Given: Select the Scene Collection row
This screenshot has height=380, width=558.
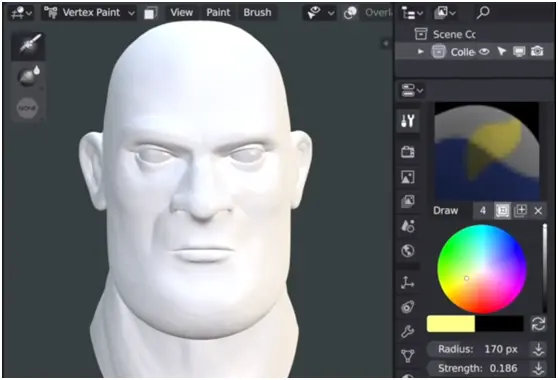Looking at the screenshot, I should point(475,34).
